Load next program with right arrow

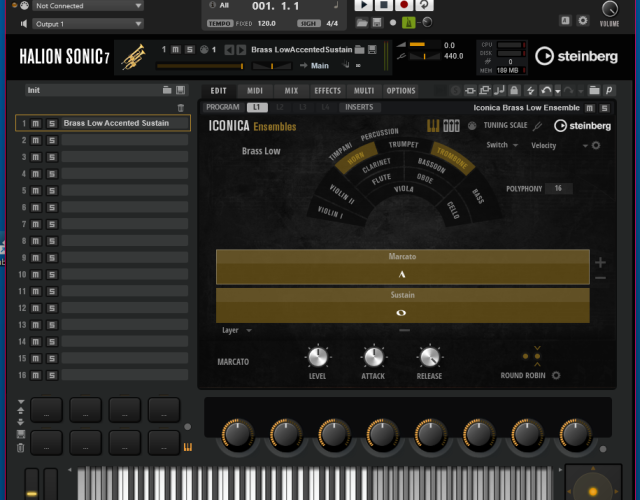[x=241, y=50]
